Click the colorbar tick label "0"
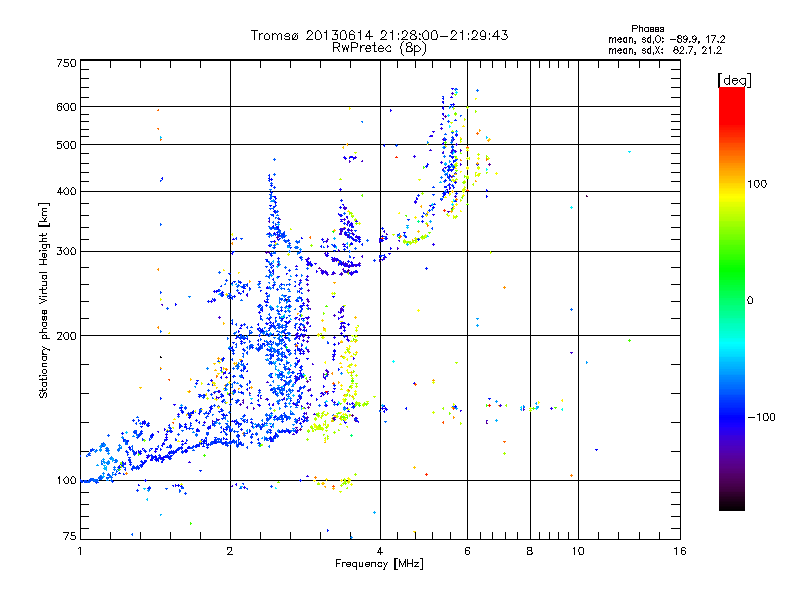The image size is (800, 600). pos(750,301)
